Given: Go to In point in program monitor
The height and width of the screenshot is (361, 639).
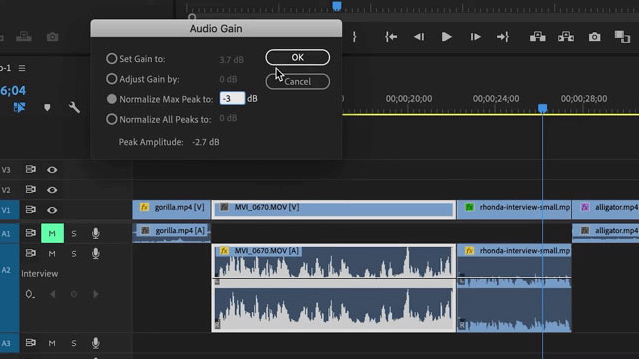Looking at the screenshot, I should pos(391,37).
